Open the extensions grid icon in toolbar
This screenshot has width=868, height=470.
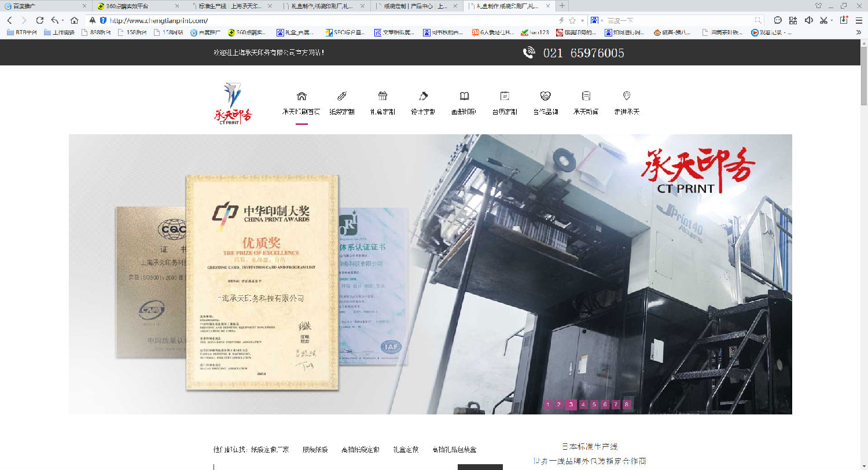coord(793,20)
